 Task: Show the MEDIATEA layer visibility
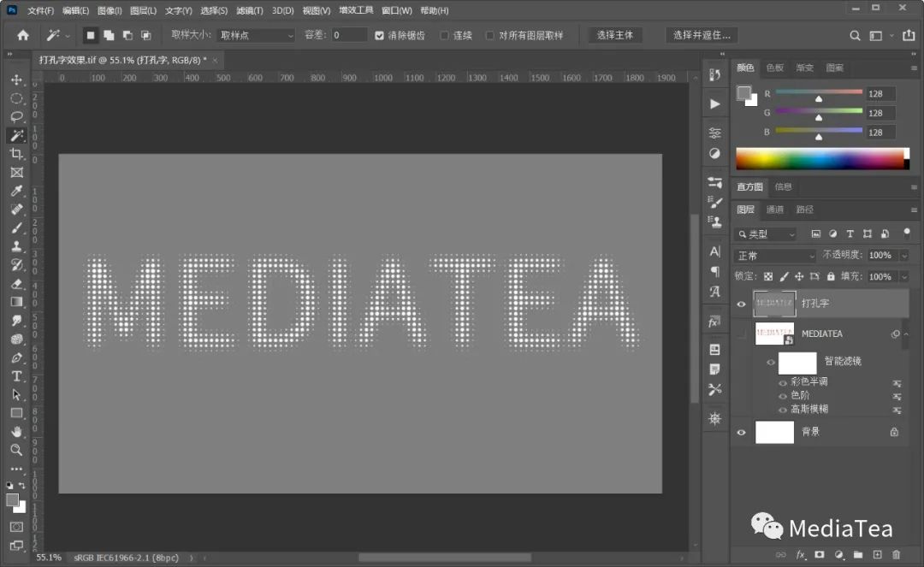coord(741,334)
